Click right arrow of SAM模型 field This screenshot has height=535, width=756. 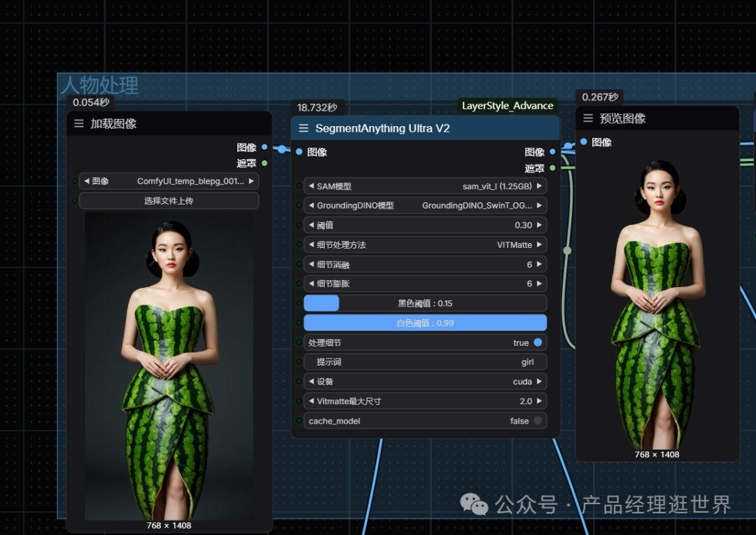[x=539, y=186]
